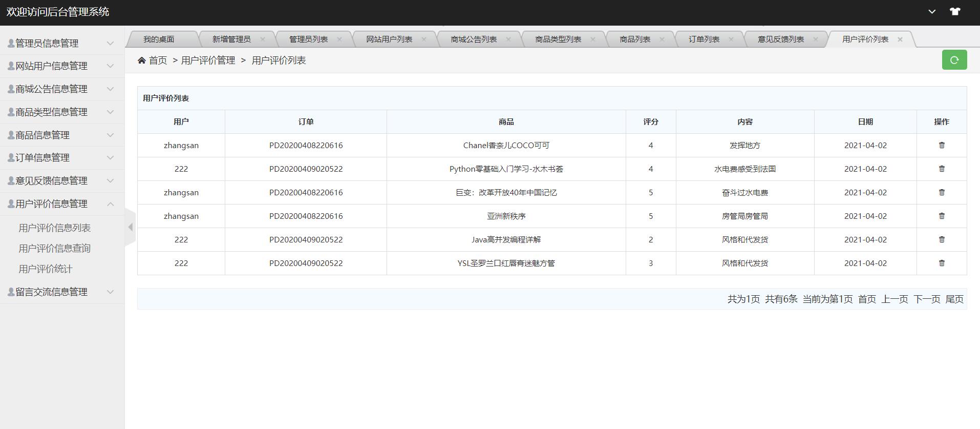Click the home icon in breadcrumb
The image size is (980, 429).
[142, 60]
